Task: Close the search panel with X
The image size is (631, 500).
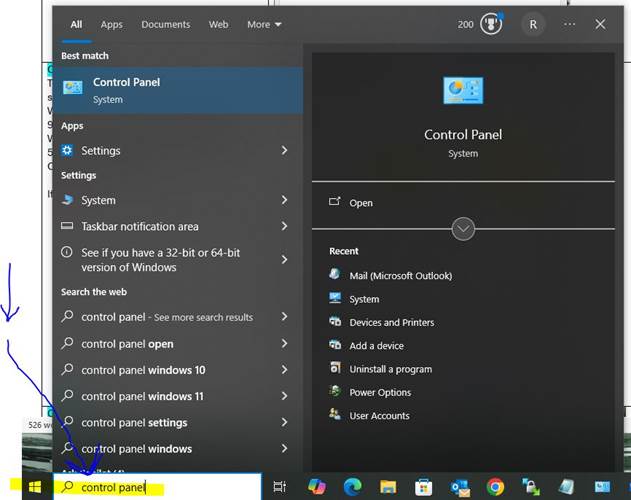Action: pyautogui.click(x=600, y=24)
